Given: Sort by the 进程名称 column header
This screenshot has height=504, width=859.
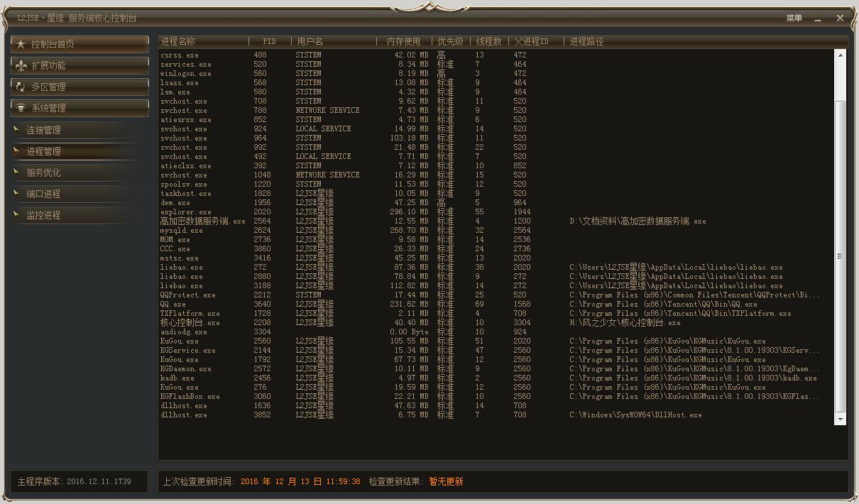Looking at the screenshot, I should click(x=204, y=42).
